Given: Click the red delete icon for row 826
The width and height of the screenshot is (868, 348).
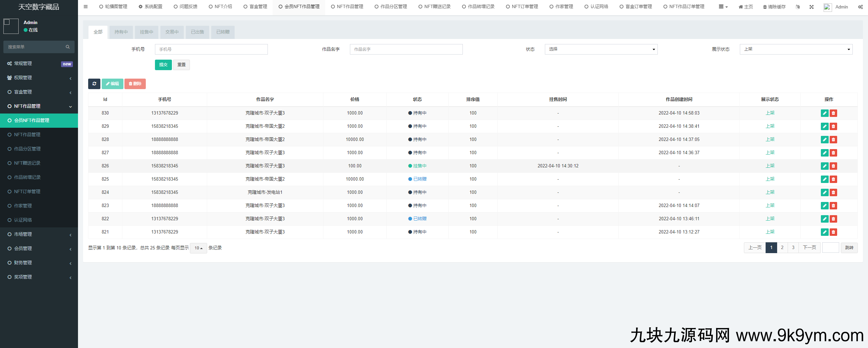Looking at the screenshot, I should 833,166.
